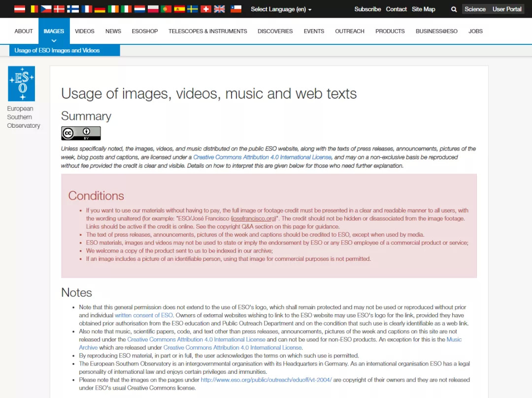Choose the Finnish flag icon
This screenshot has height=398, width=532.
[73, 9]
